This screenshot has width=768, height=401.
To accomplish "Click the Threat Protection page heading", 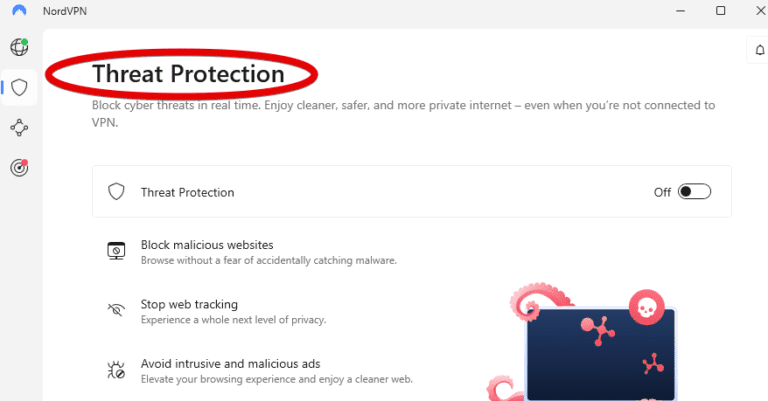I will [x=188, y=74].
